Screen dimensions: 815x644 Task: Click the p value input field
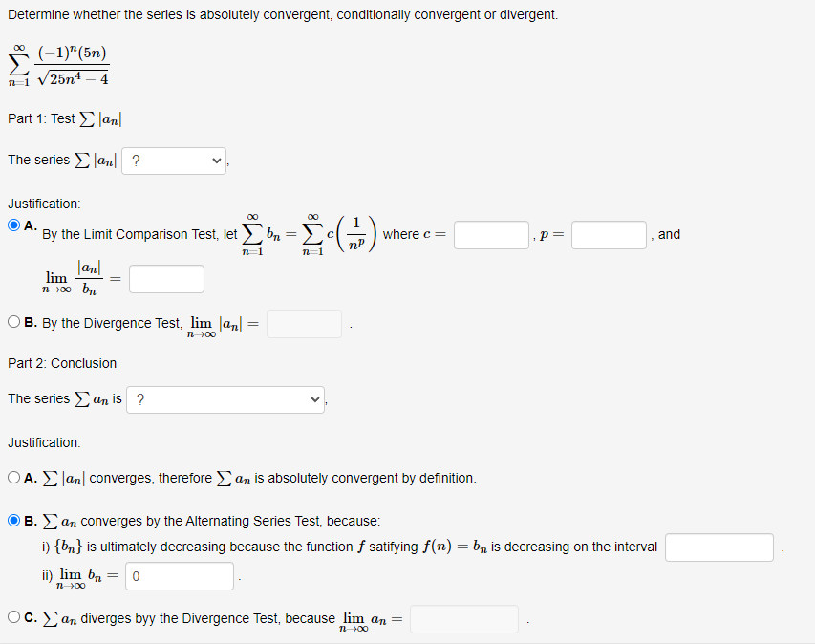click(609, 234)
